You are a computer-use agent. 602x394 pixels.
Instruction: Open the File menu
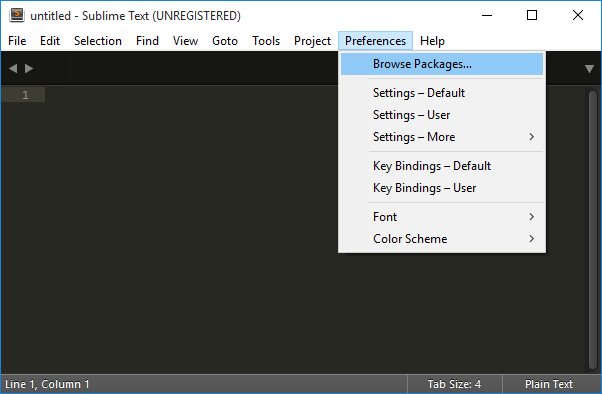click(17, 41)
